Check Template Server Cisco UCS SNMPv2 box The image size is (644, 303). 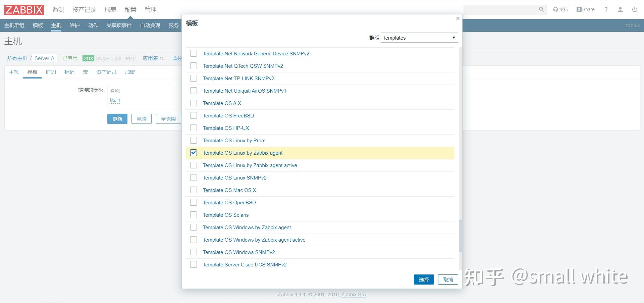(x=194, y=264)
